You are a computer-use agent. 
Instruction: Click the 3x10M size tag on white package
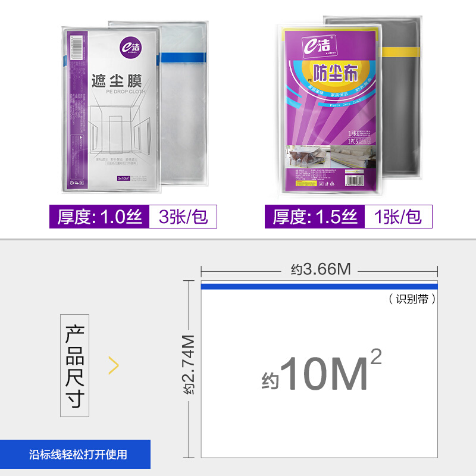pos(124,178)
